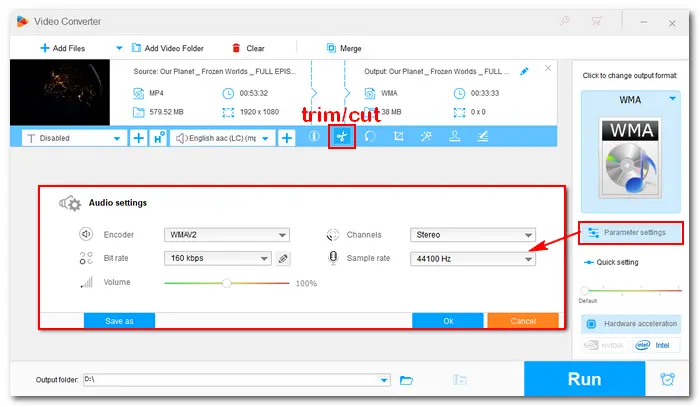Open the watermark stamp icon
700x407 pixels.
point(454,136)
